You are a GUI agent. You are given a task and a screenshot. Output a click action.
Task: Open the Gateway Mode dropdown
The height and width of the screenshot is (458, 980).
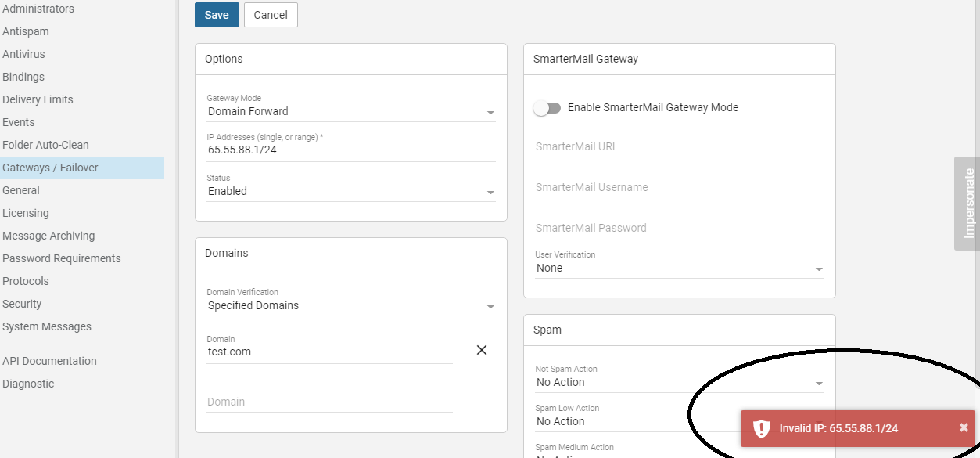[x=350, y=112]
